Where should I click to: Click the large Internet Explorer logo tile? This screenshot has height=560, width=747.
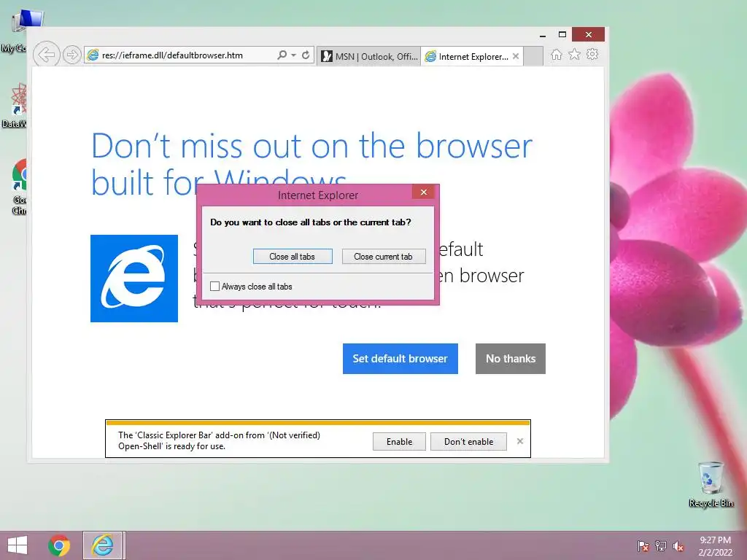pyautogui.click(x=134, y=279)
